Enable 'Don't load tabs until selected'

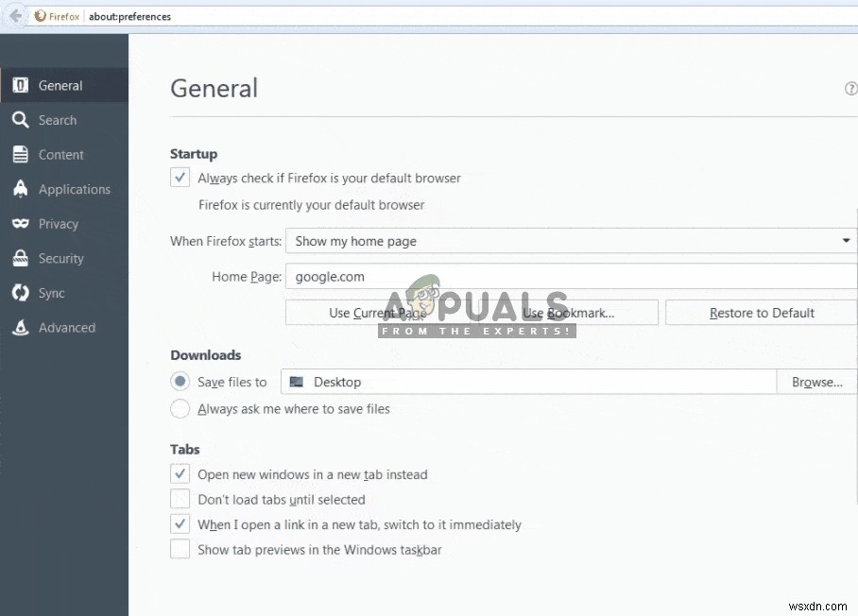180,499
